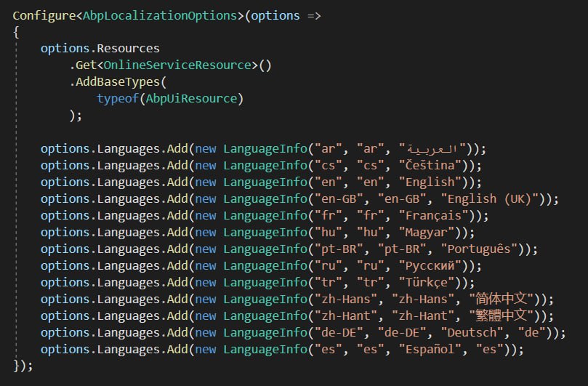Click the trailing "de" flag string
The width and height of the screenshot is (588, 386).
coord(532,333)
